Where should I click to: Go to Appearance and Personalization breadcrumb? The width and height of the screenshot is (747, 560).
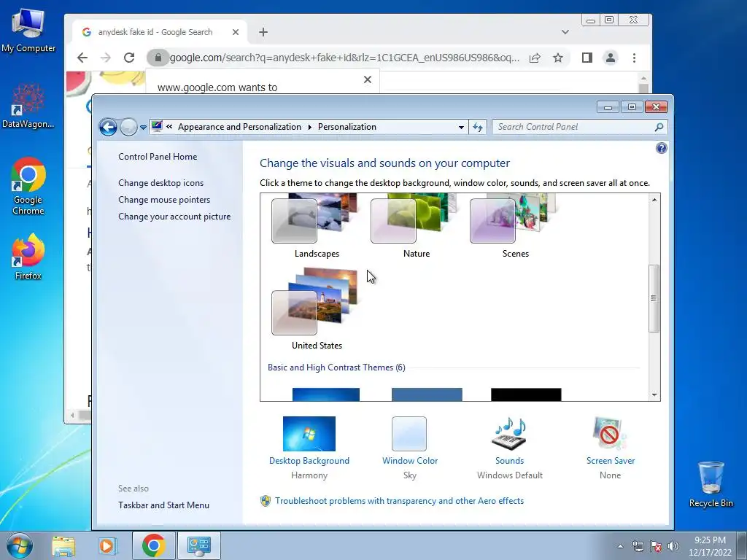pos(239,127)
